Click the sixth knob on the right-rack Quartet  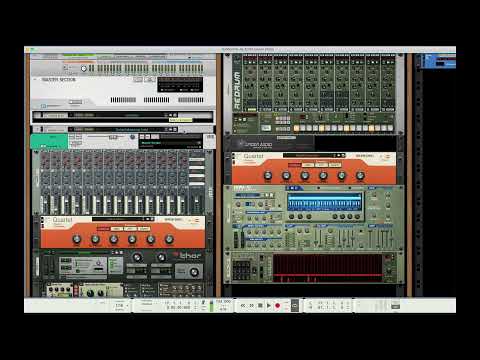tap(360, 175)
